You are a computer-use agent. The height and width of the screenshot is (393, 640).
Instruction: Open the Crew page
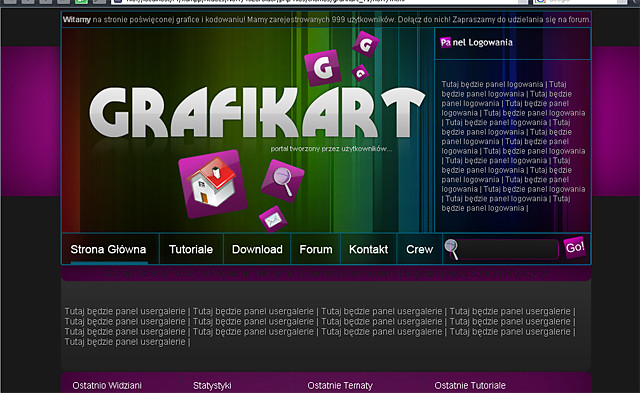pos(419,249)
